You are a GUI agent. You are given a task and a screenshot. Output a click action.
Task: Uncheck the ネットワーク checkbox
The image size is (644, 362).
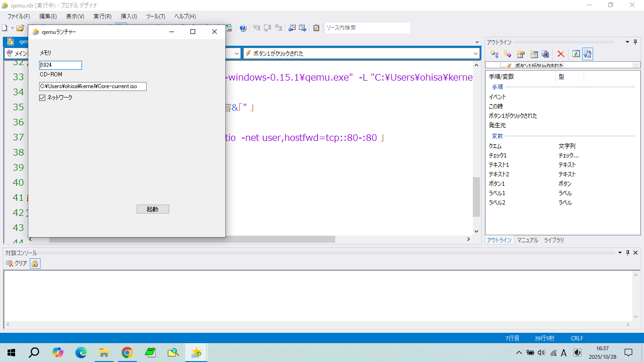[x=42, y=98]
